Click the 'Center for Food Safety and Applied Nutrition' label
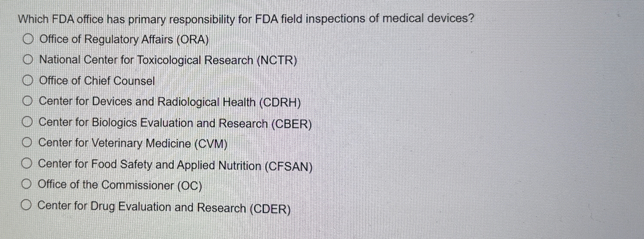 175,165
